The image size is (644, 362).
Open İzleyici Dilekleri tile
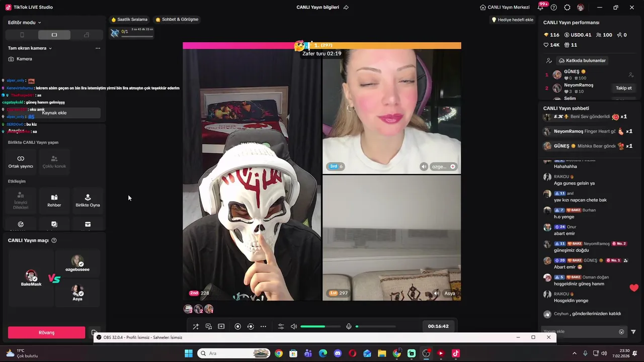pyautogui.click(x=21, y=200)
